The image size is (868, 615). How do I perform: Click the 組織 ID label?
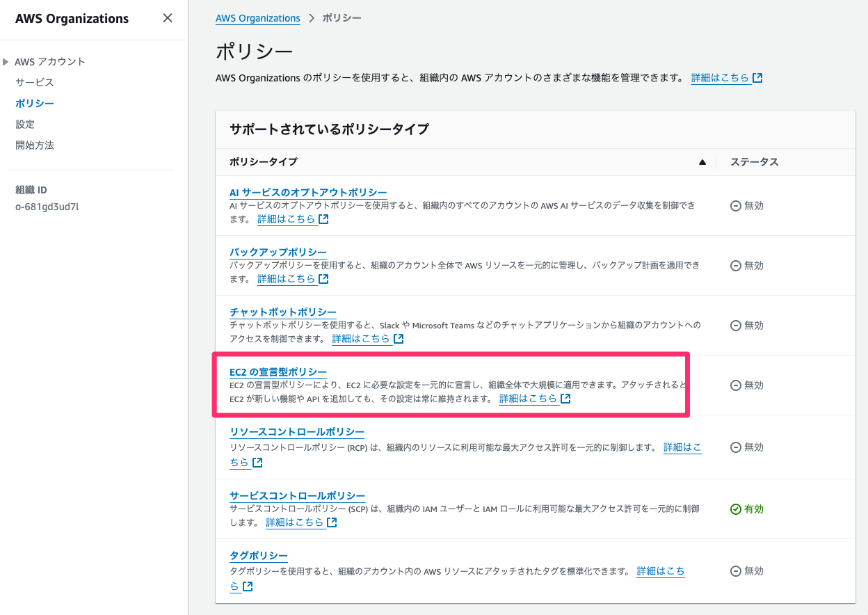pyautogui.click(x=31, y=189)
